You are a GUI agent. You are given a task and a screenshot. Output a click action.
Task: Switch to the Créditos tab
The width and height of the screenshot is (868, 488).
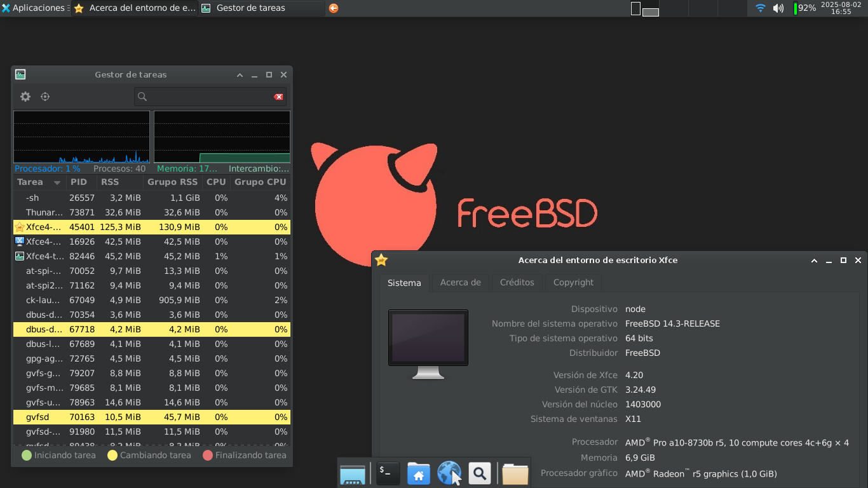pos(517,282)
